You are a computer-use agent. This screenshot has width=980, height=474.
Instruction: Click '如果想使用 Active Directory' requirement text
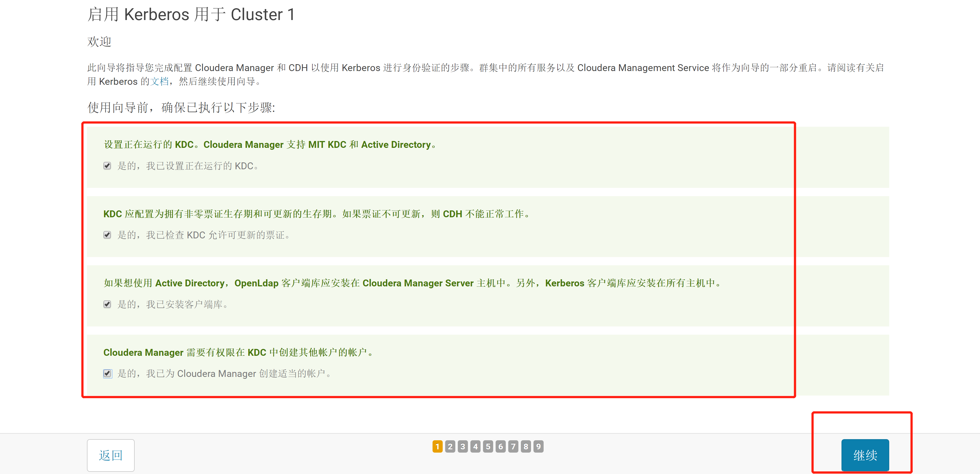(x=413, y=283)
